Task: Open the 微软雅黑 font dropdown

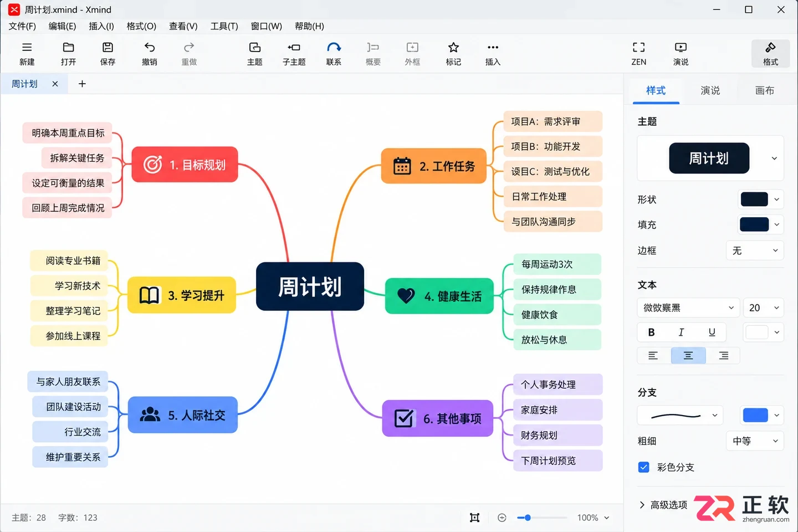Action: point(688,308)
